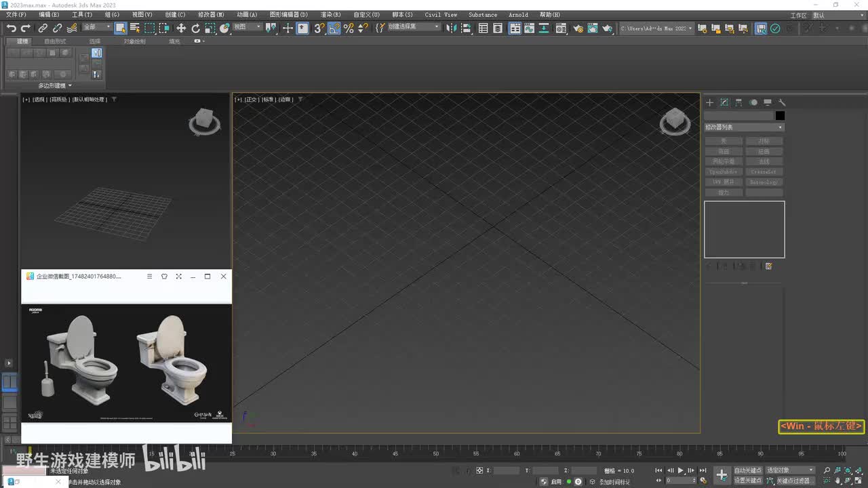The image size is (868, 488).
Task: Activate the Select and Scale tool
Action: coord(210,28)
